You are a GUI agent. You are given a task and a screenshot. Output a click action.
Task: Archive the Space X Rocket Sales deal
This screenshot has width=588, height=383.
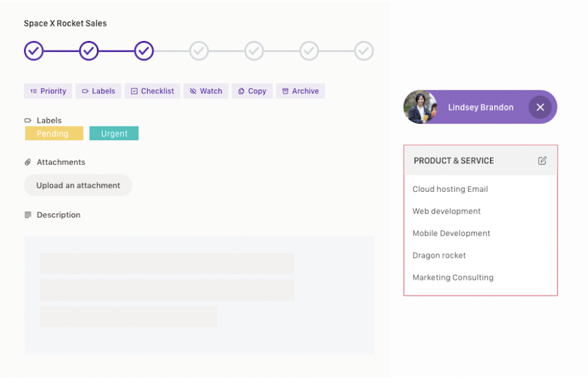click(x=301, y=91)
